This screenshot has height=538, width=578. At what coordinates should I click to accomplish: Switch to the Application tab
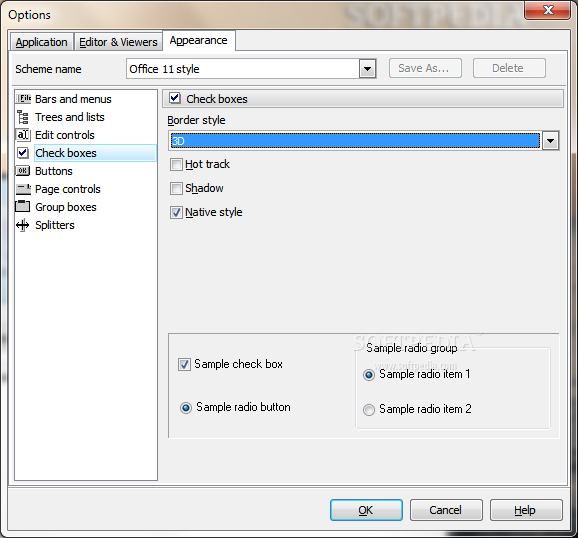coord(41,42)
